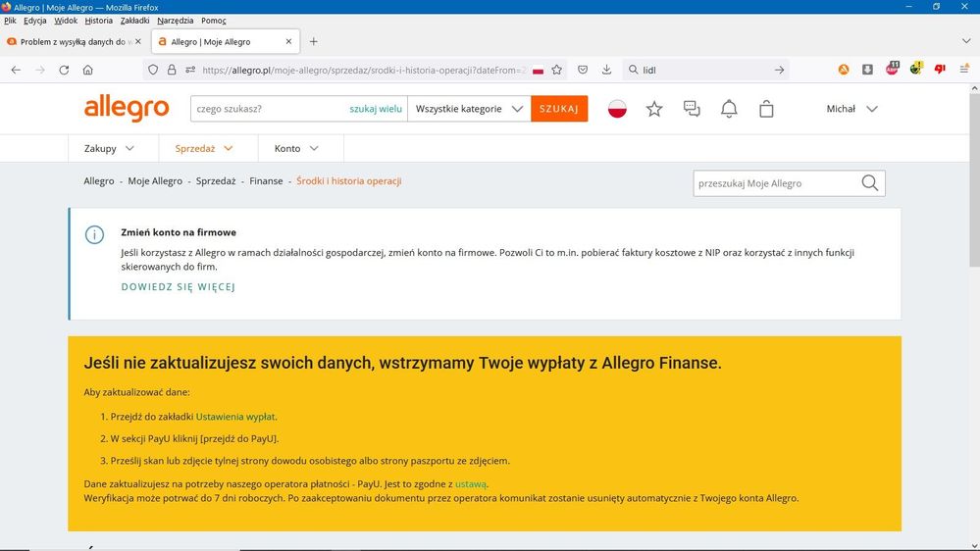Click the Firefox address bar URL
The image size is (980, 551).
coord(364,70)
